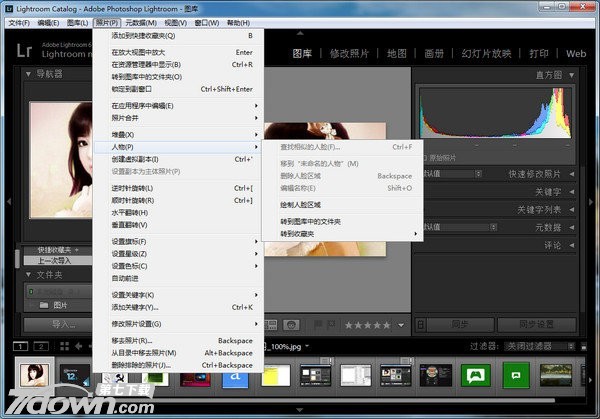
Task: Click the main window display button 1
Action: coord(21,345)
